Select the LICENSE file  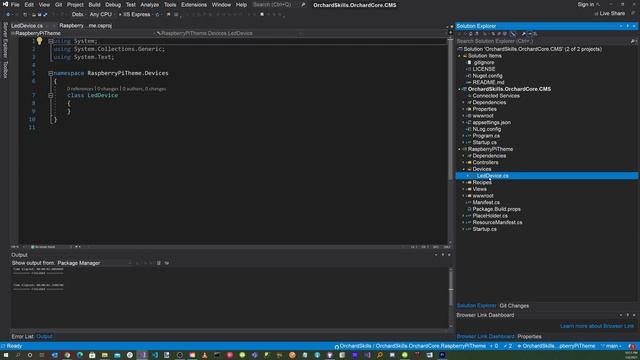[x=484, y=69]
